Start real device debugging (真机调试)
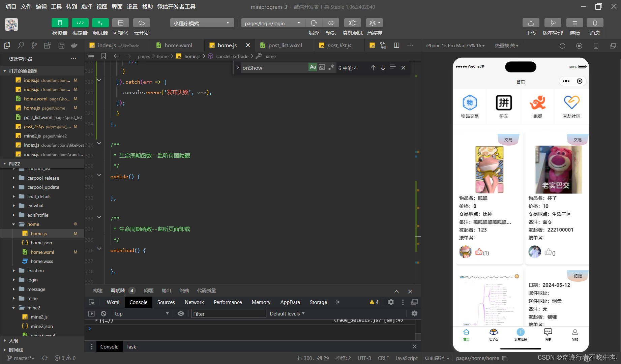The image size is (621, 364). (353, 23)
